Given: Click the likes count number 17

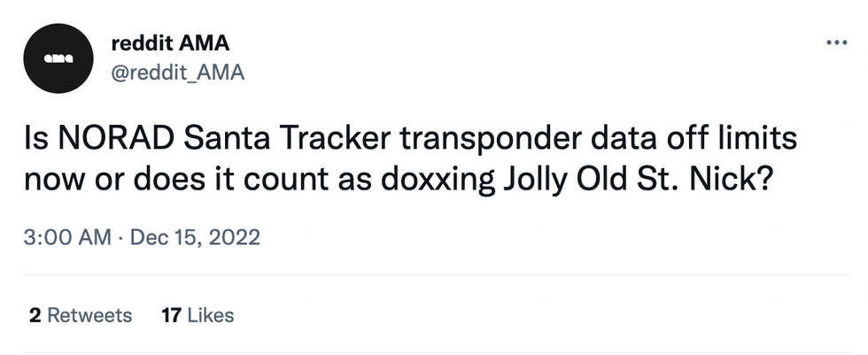Looking at the screenshot, I should (171, 314).
